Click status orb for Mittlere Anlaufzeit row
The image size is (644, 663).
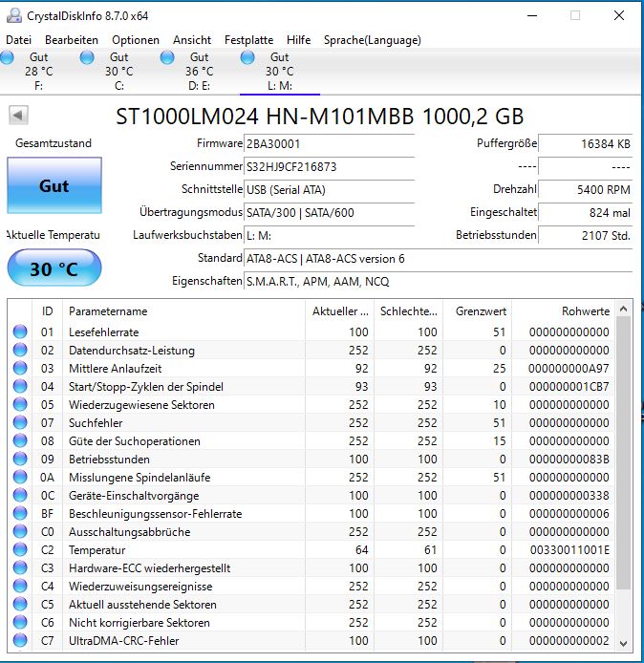click(20, 369)
